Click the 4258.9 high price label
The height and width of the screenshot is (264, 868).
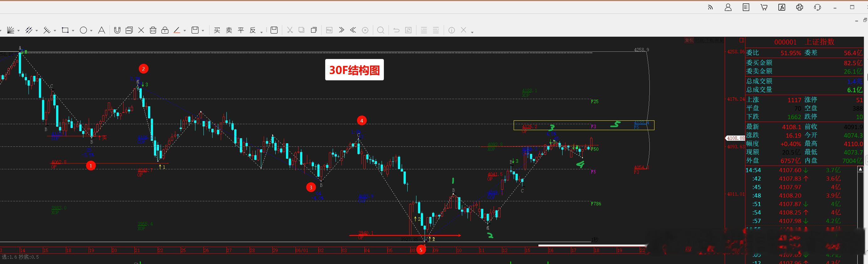[x=641, y=50]
